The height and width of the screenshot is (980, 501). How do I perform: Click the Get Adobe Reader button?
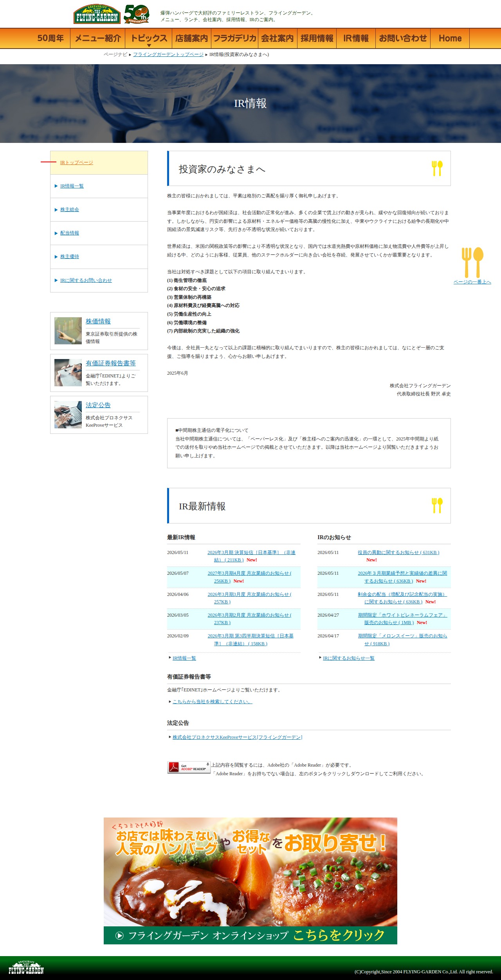(189, 767)
